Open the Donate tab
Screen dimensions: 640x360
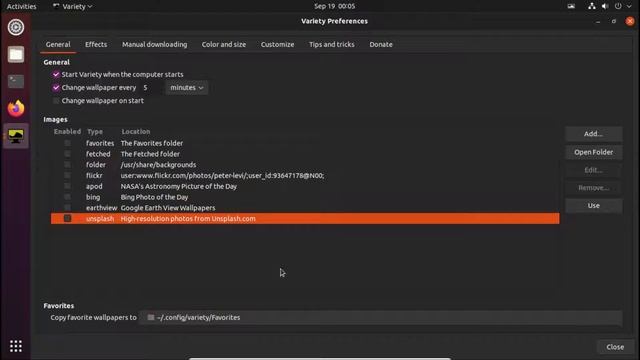pyautogui.click(x=381, y=44)
